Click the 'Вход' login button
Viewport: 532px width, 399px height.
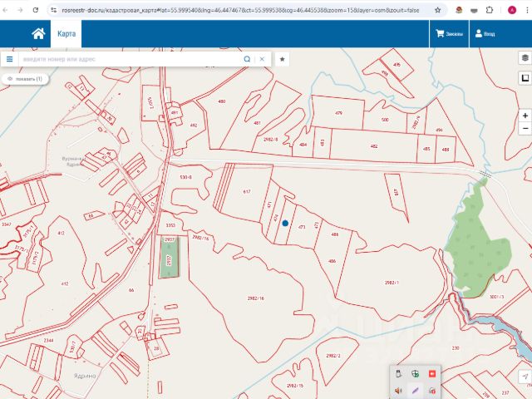485,34
